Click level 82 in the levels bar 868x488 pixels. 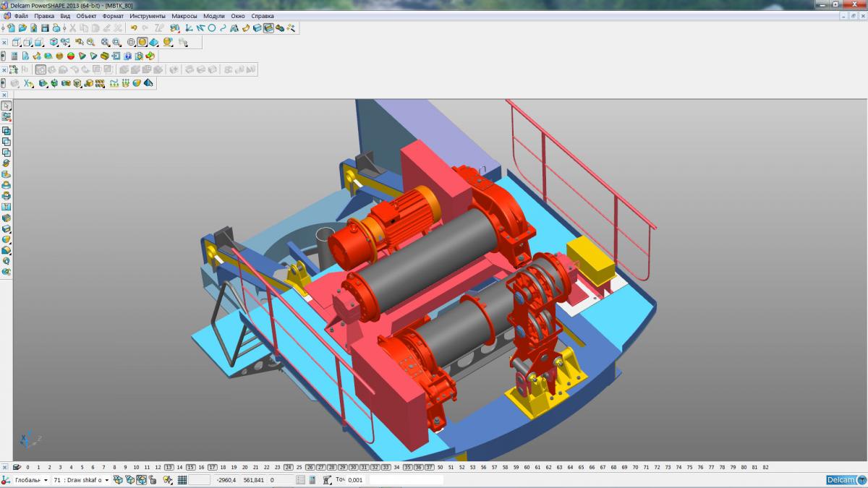(x=765, y=468)
